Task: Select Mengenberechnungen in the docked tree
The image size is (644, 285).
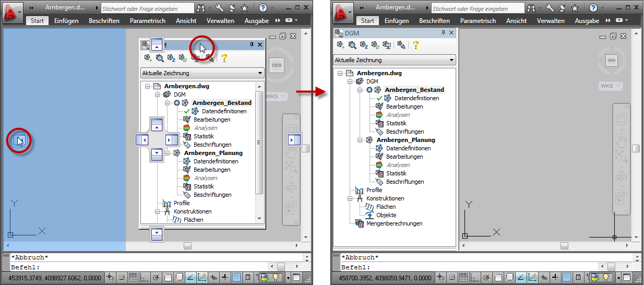Action: point(395,223)
